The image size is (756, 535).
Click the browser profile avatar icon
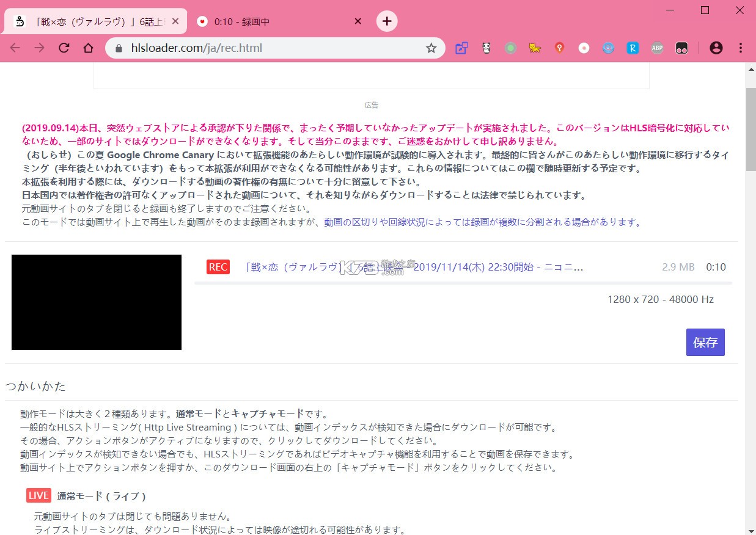click(x=716, y=48)
